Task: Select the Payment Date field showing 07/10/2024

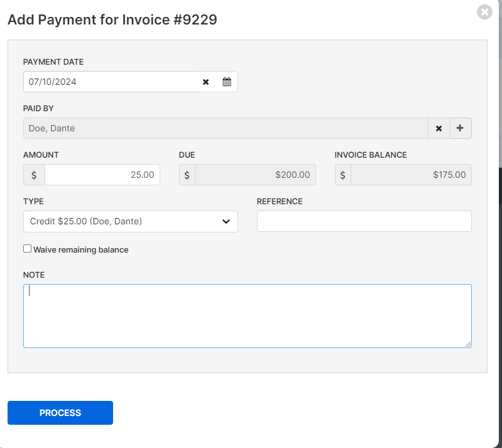Action: (109, 82)
